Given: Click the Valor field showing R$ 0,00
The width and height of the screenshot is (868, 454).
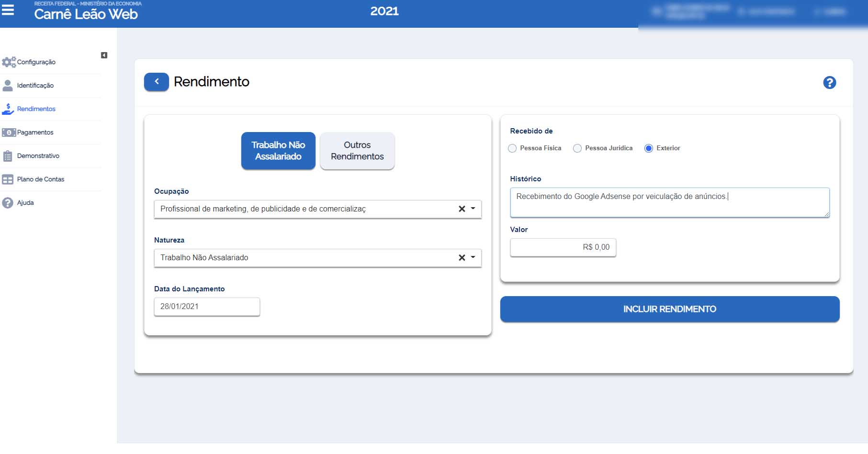Looking at the screenshot, I should click(563, 247).
